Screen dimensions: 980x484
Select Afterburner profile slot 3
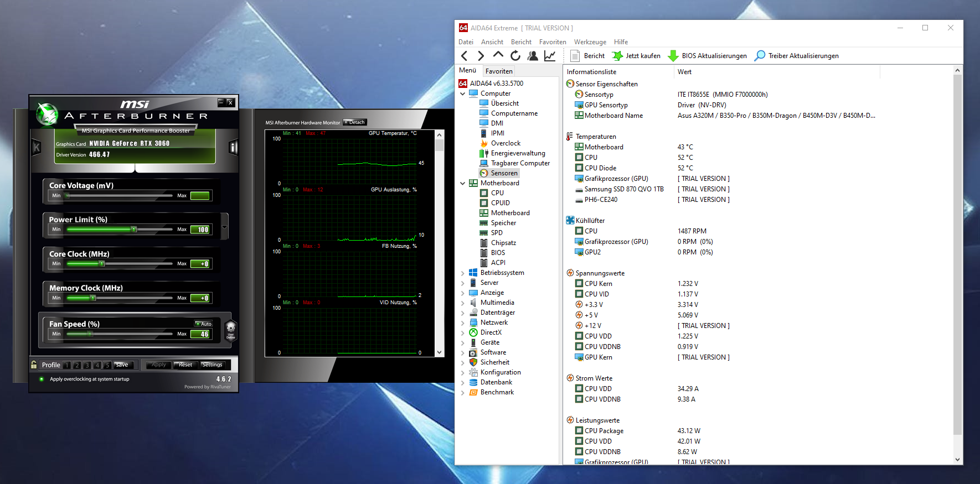point(87,365)
